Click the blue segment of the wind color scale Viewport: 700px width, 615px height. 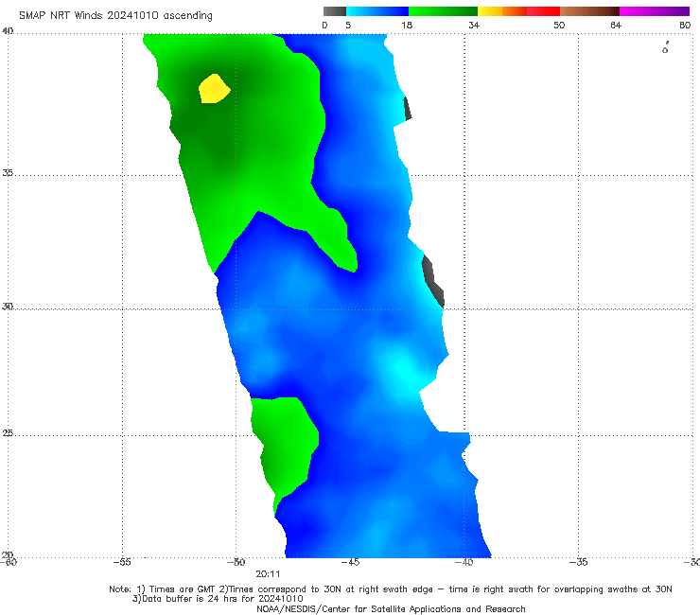pyautogui.click(x=377, y=11)
